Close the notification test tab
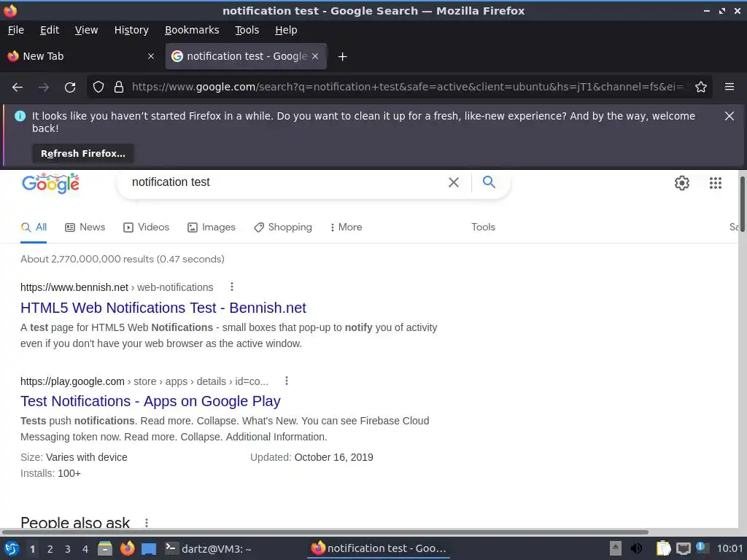This screenshot has height=560, width=747. pos(315,56)
